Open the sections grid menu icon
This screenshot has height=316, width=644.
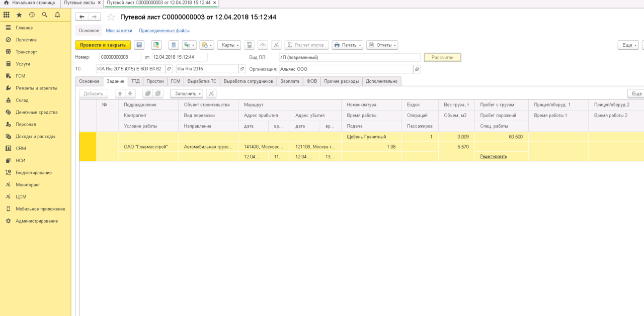click(7, 15)
